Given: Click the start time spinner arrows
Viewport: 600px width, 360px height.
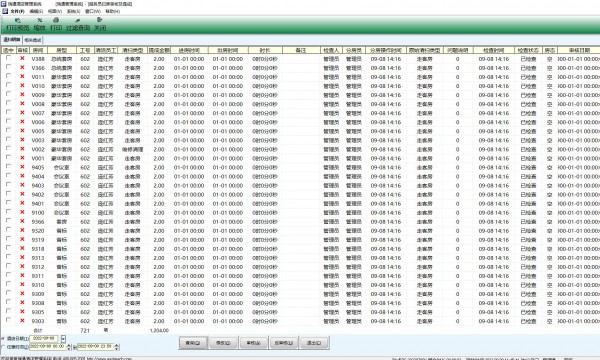Looking at the screenshot, I should click(69, 347).
